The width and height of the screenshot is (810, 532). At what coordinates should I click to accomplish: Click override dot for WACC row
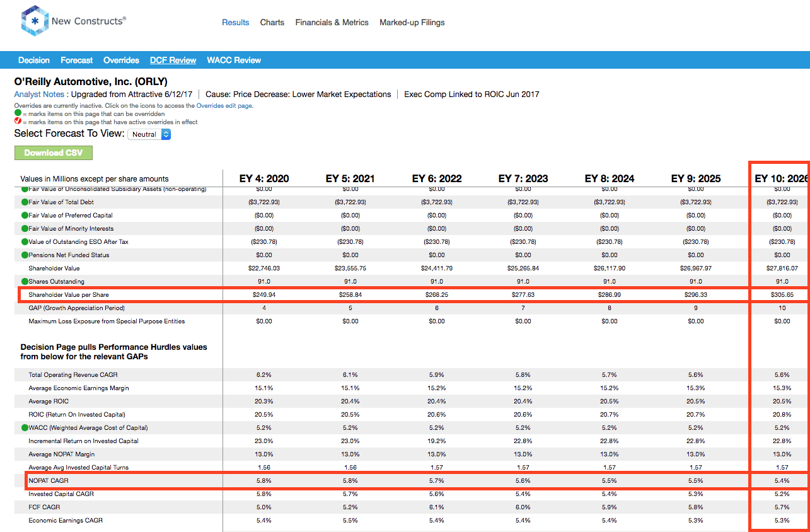(25, 428)
